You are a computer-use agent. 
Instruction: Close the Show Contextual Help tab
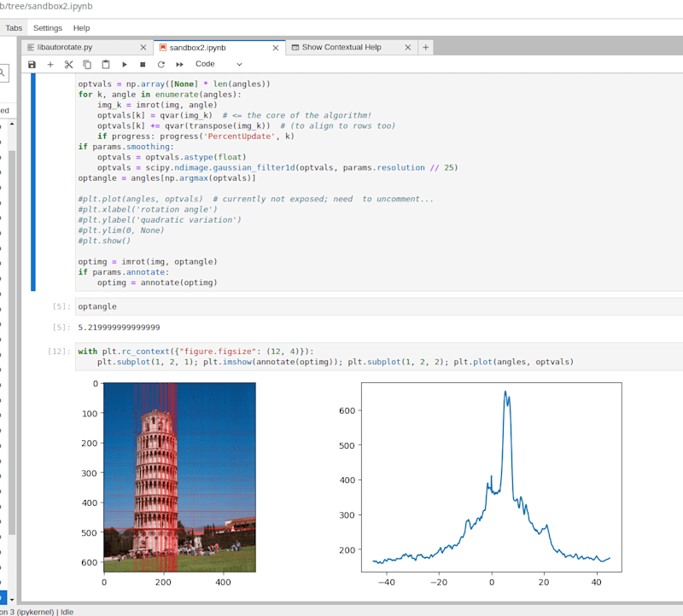pyautogui.click(x=408, y=48)
